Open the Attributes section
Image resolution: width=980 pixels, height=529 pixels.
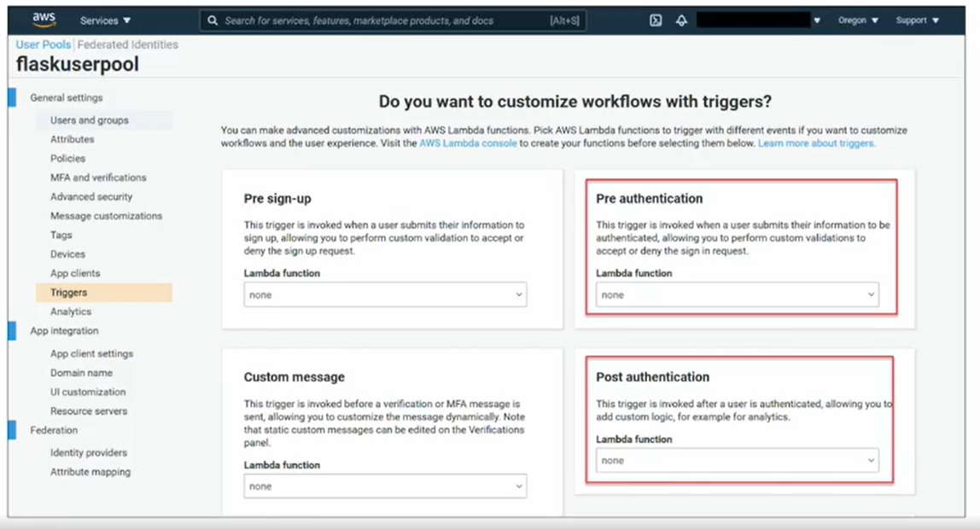point(72,139)
